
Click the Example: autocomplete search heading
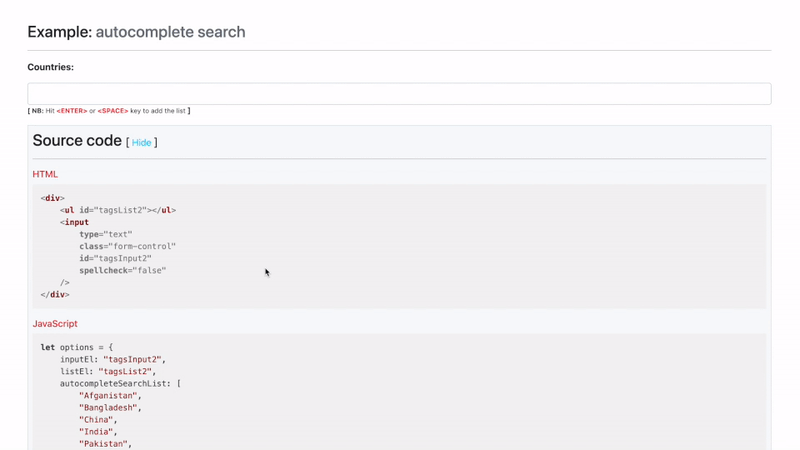click(136, 32)
